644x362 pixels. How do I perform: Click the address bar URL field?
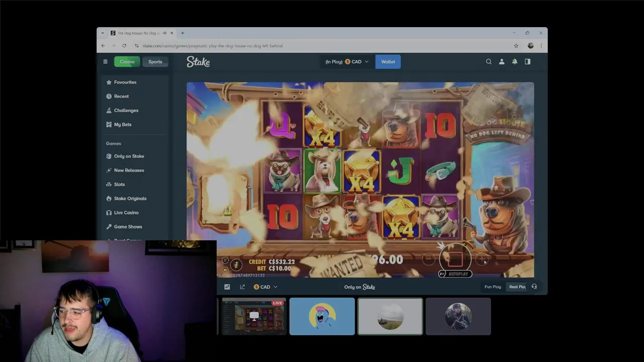(x=322, y=46)
